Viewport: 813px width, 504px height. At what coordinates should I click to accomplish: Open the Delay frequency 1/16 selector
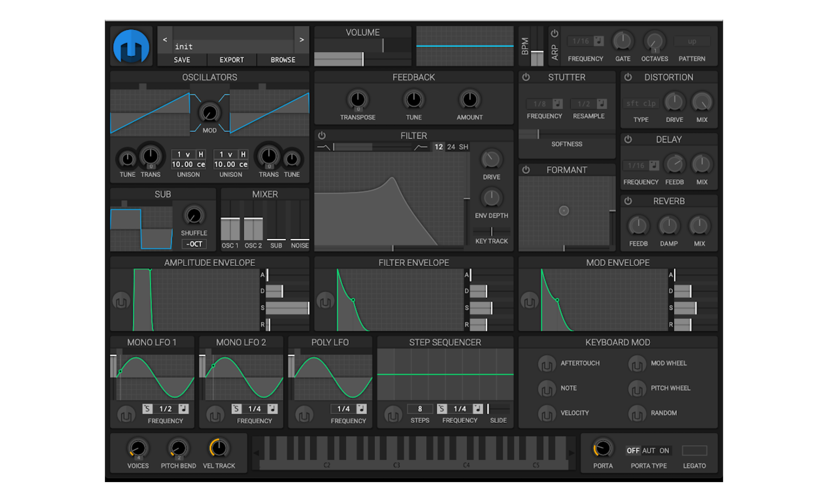coord(636,165)
